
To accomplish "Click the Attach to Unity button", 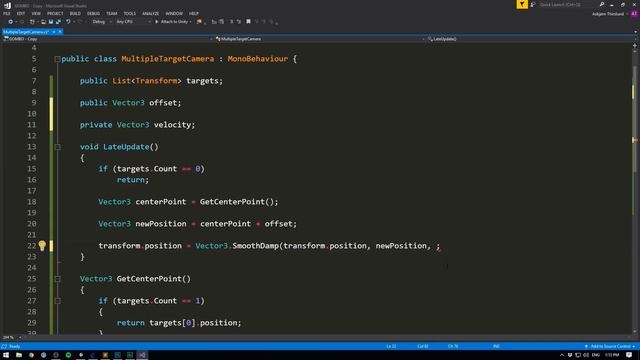I will pyautogui.click(x=173, y=22).
